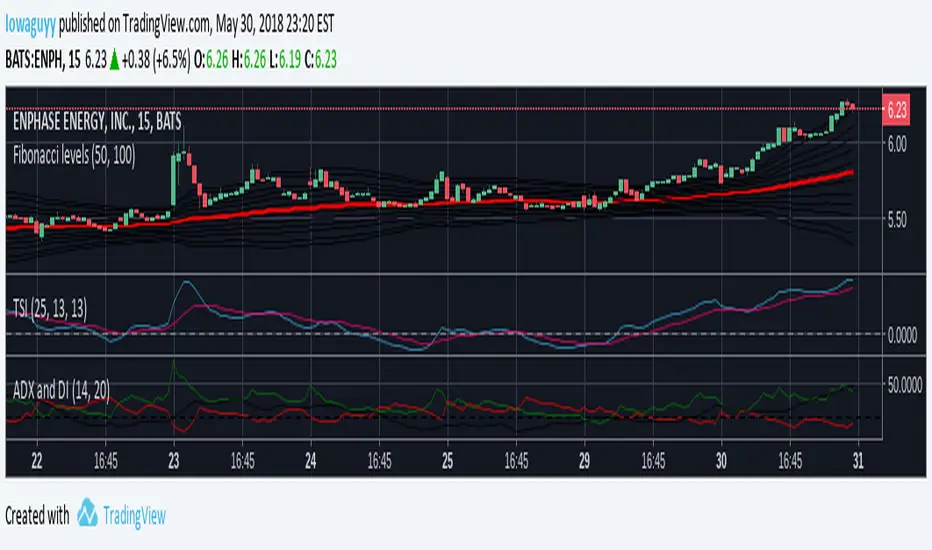Click the 0.0000 TSI axis value
Screen dimensions: 932x550
click(x=902, y=336)
